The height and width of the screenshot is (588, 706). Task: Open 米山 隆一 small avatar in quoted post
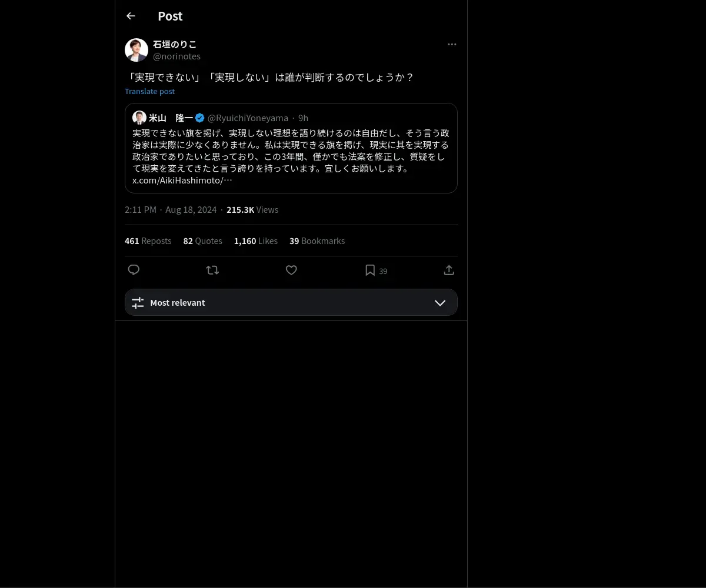[x=139, y=118]
